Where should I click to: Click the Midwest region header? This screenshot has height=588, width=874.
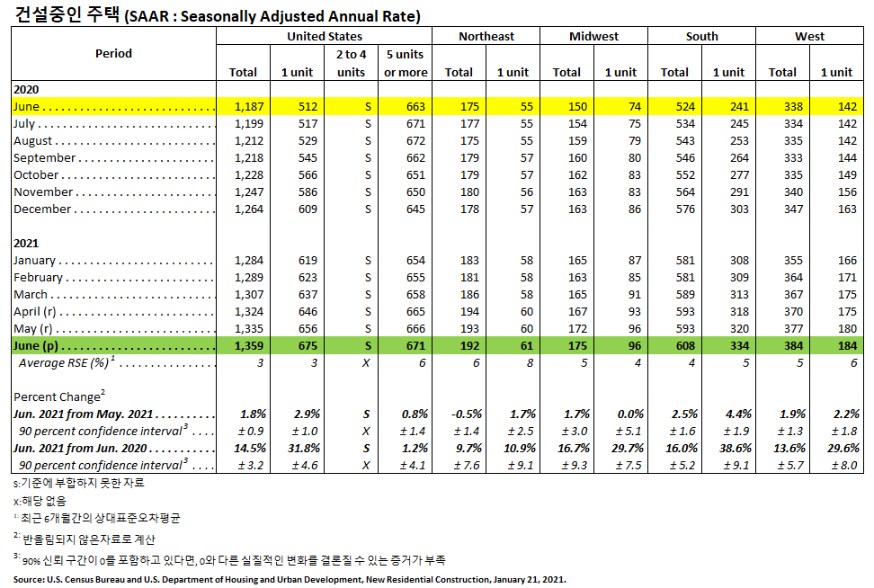pos(593,36)
